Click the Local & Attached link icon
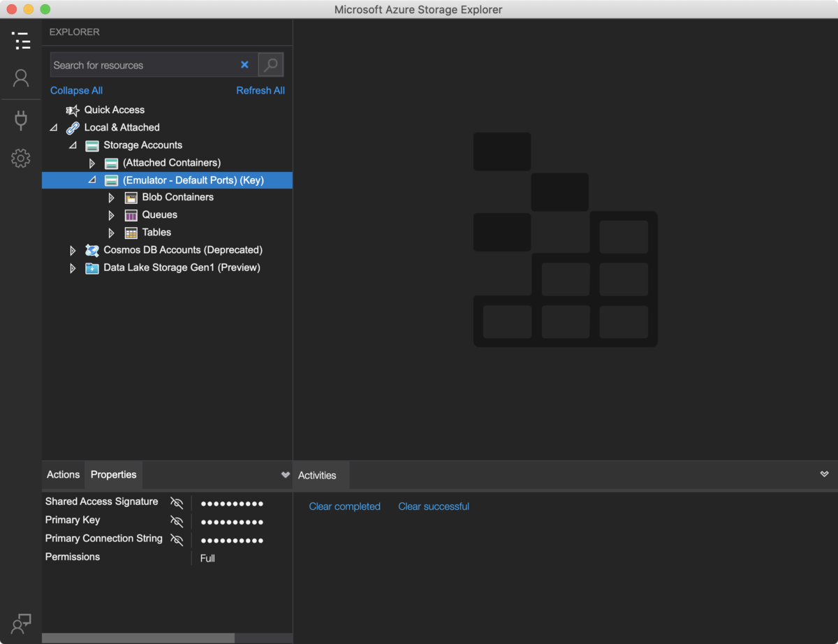The width and height of the screenshot is (838, 644). [x=73, y=128]
